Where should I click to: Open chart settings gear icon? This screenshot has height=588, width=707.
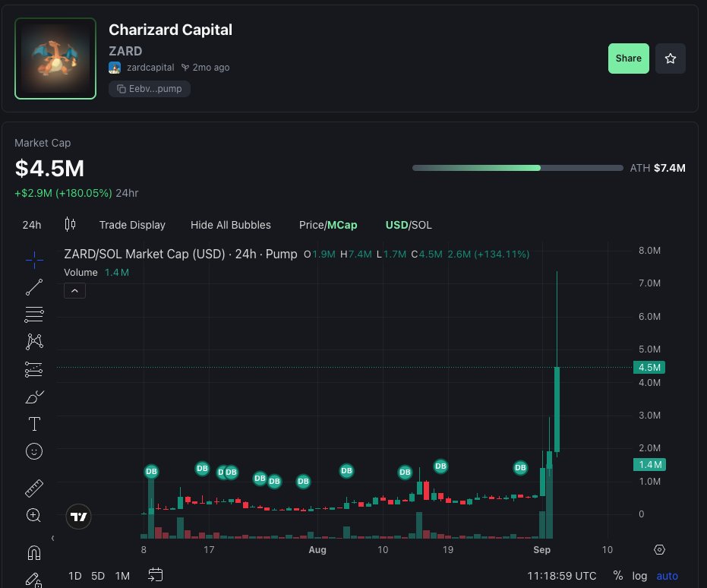click(x=659, y=550)
